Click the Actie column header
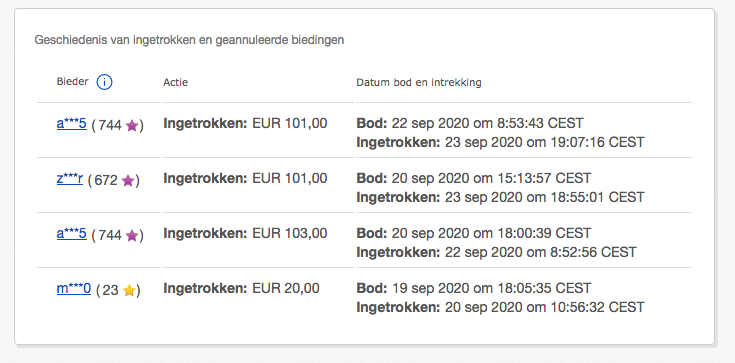Viewport: 735px width, 363px height. (175, 83)
